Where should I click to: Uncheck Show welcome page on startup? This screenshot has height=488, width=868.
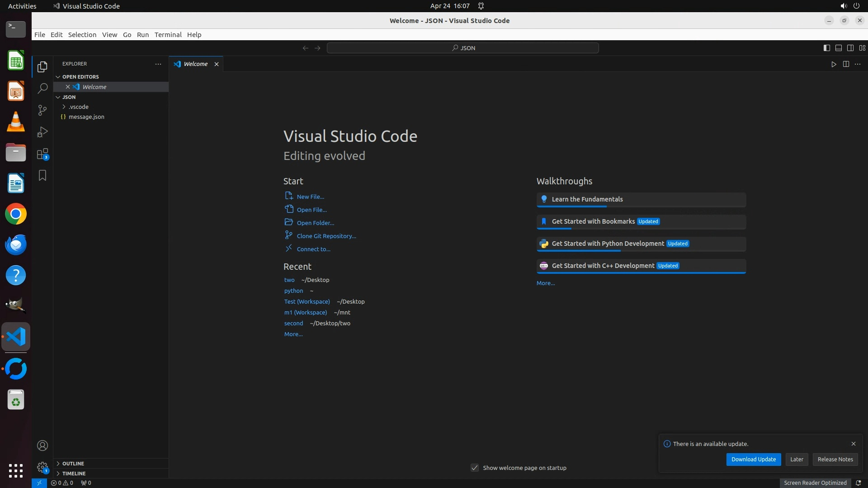(475, 468)
